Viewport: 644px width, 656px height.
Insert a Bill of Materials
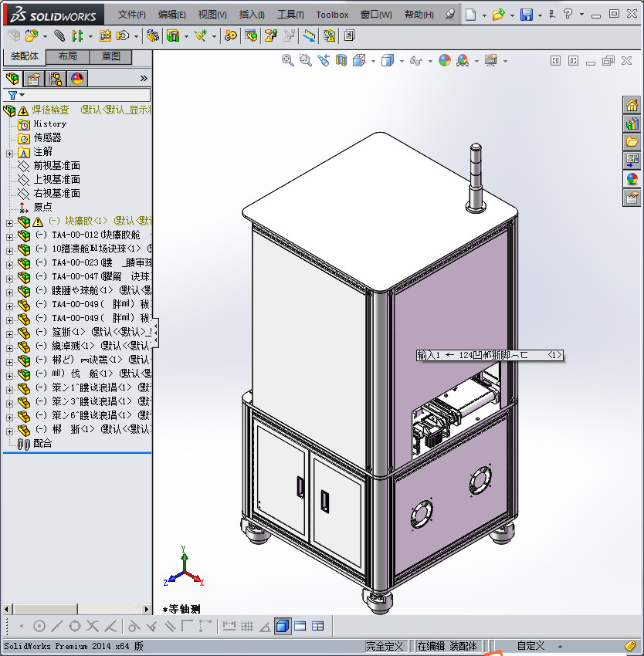(x=251, y=36)
